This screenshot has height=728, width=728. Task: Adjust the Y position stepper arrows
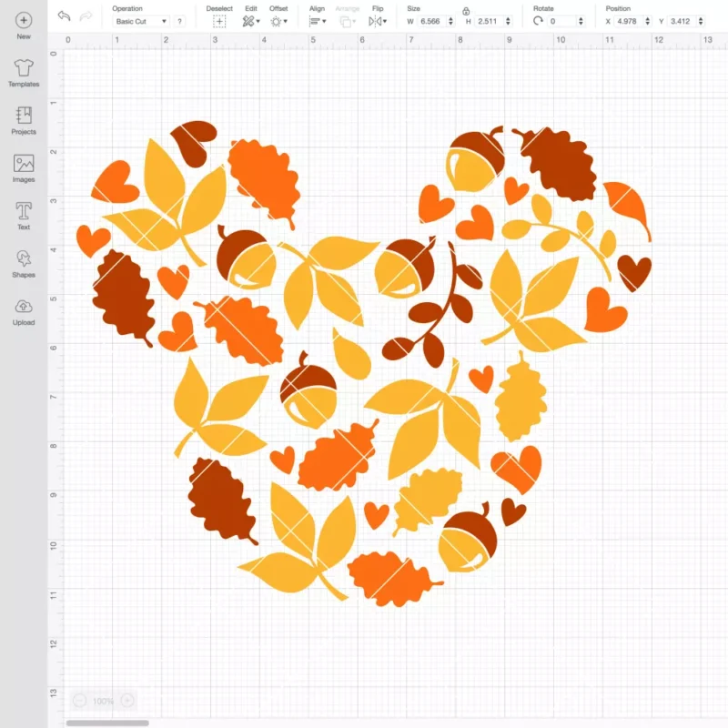pos(701,21)
